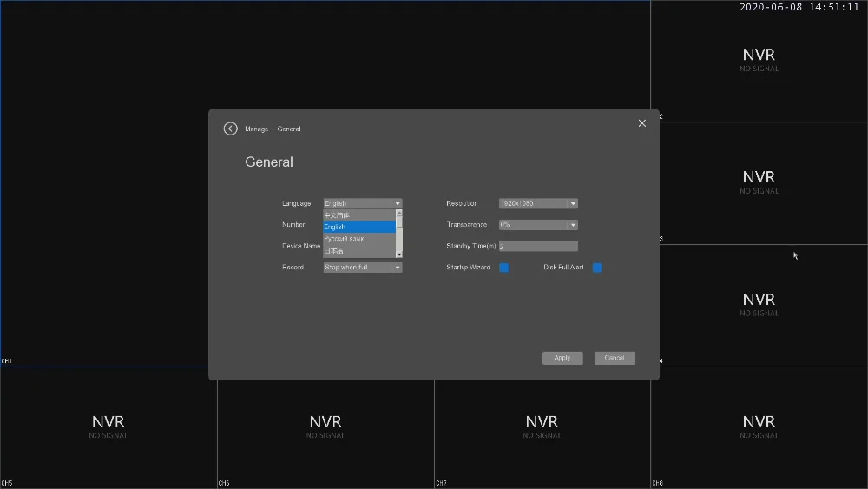Focus the Standby Time input field
The height and width of the screenshot is (489, 868).
coord(538,246)
